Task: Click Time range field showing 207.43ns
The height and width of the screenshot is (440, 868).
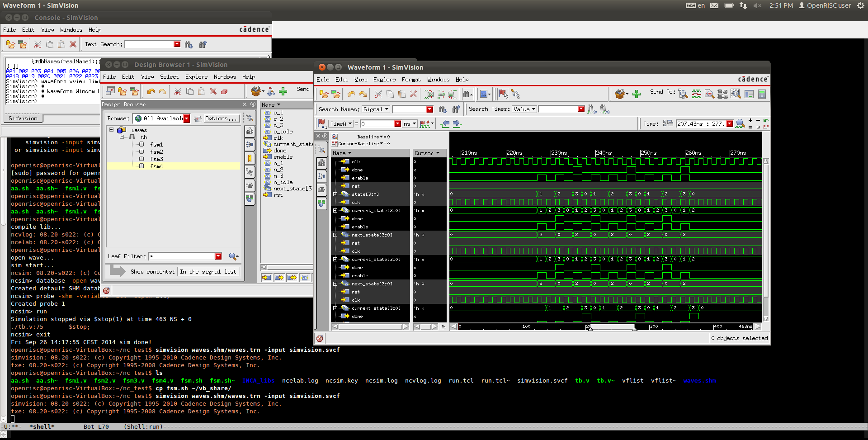Action: tap(701, 123)
